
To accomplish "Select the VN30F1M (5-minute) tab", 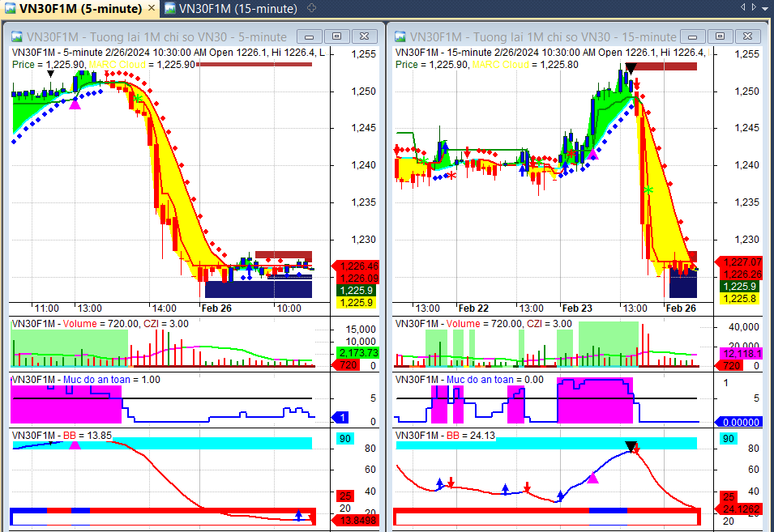I will tap(77, 9).
